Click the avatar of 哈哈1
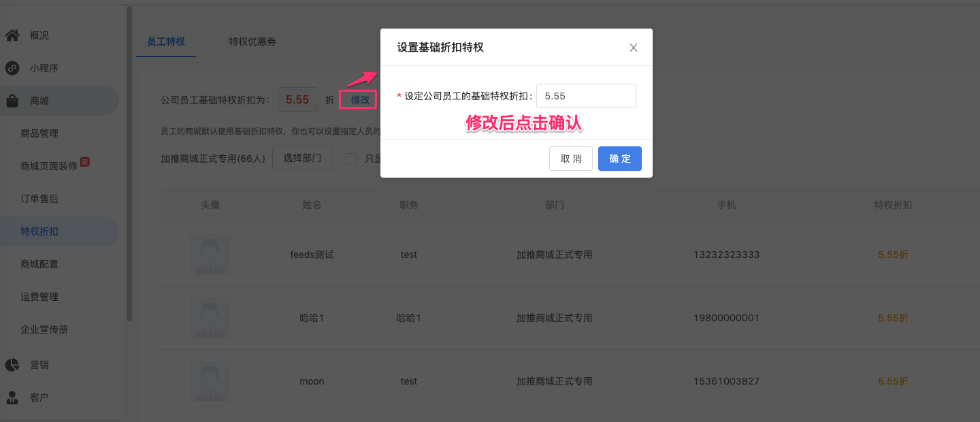This screenshot has height=422, width=980. point(210,318)
